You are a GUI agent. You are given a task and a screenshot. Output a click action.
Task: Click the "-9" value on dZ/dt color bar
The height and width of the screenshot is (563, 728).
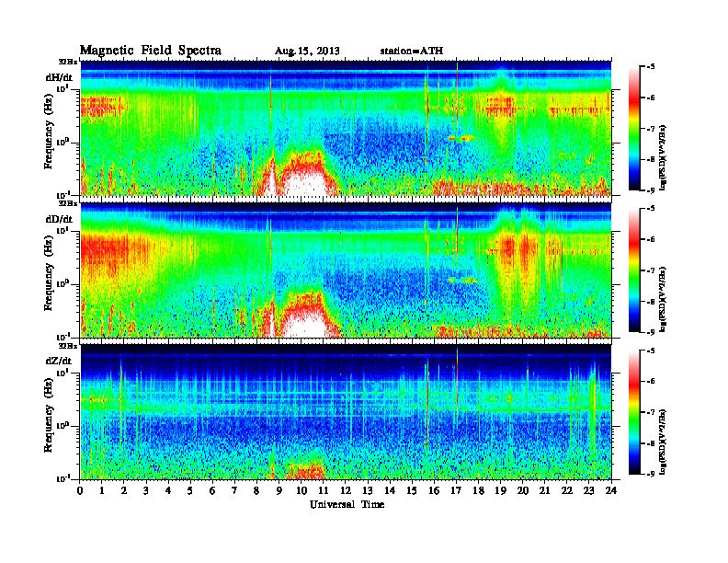[x=651, y=474]
